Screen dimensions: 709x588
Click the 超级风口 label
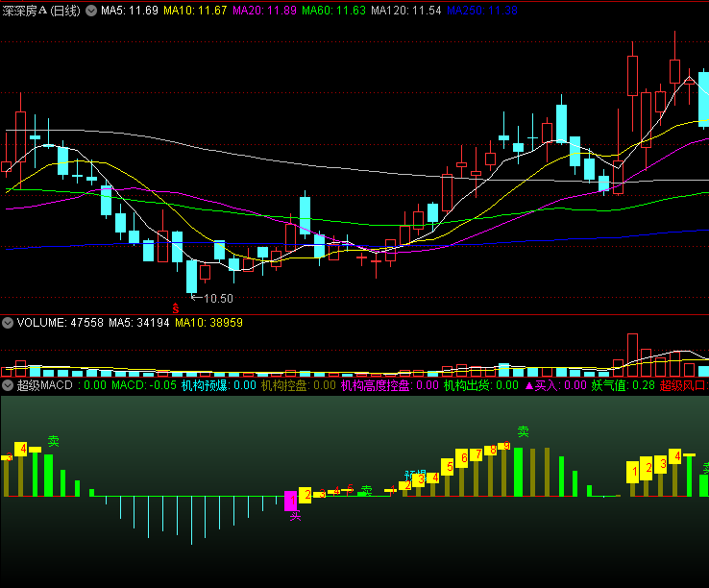[x=683, y=385]
